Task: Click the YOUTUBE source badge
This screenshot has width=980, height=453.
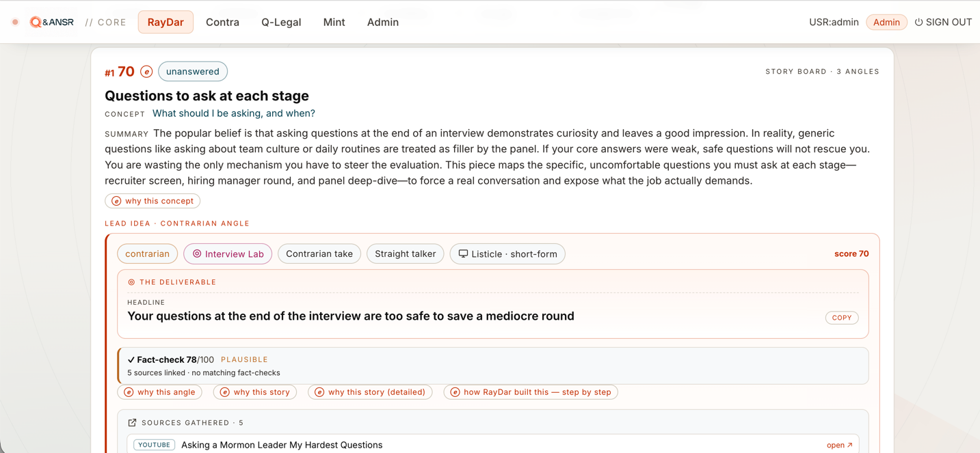Action: coord(155,445)
